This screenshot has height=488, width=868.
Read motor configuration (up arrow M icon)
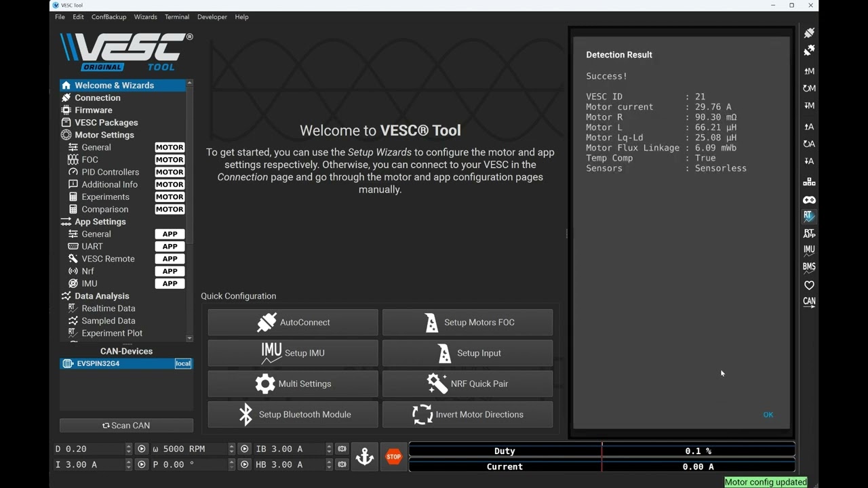click(x=809, y=71)
